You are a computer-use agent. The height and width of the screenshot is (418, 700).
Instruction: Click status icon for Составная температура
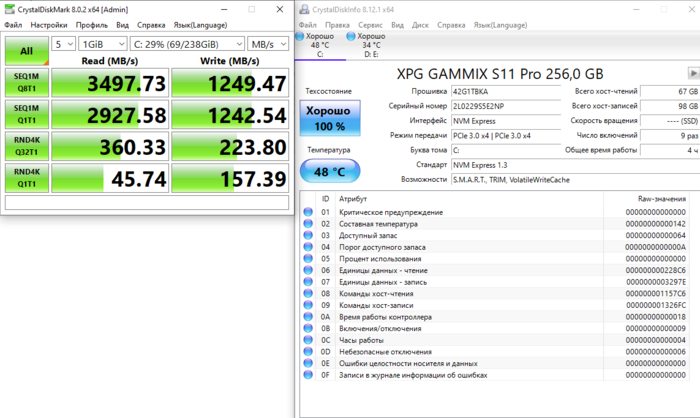click(308, 223)
